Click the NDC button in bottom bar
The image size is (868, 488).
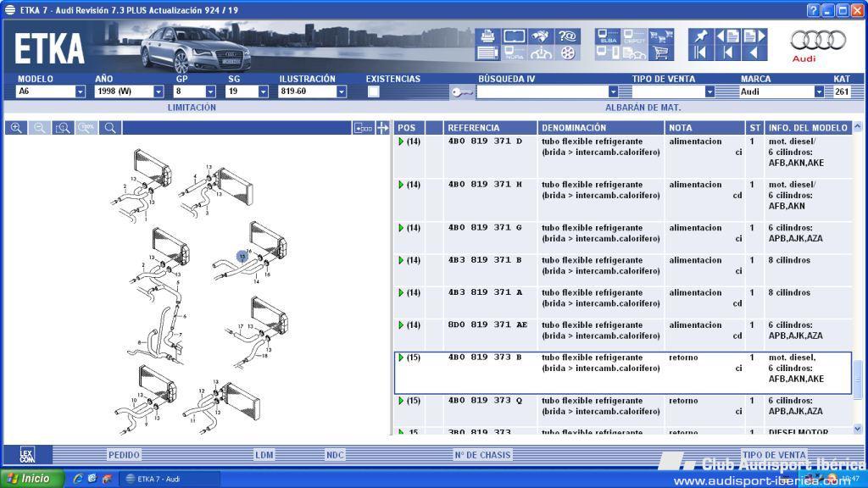click(335, 455)
